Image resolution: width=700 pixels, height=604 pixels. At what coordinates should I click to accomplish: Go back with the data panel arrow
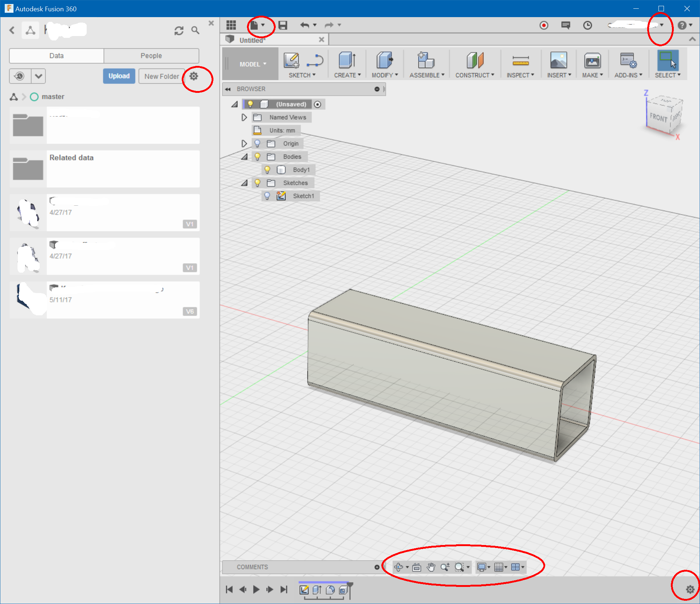click(x=12, y=30)
